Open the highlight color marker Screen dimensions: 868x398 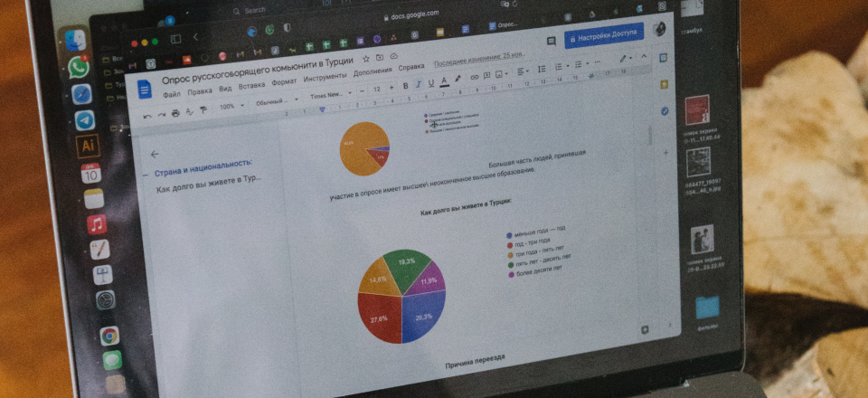[x=458, y=80]
